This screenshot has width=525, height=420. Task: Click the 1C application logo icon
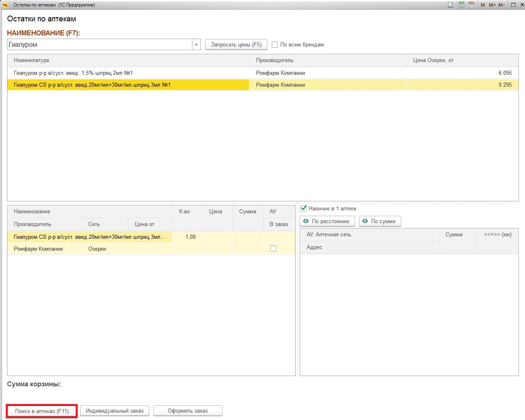tap(5, 5)
